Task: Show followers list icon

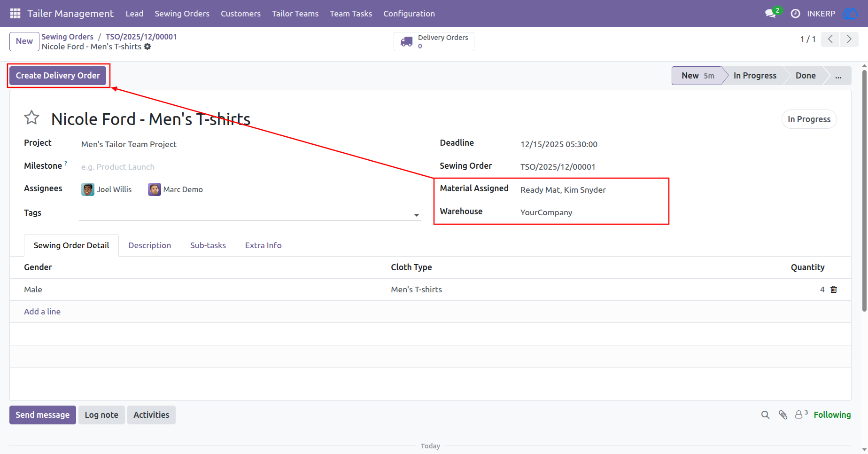Action: coord(801,415)
